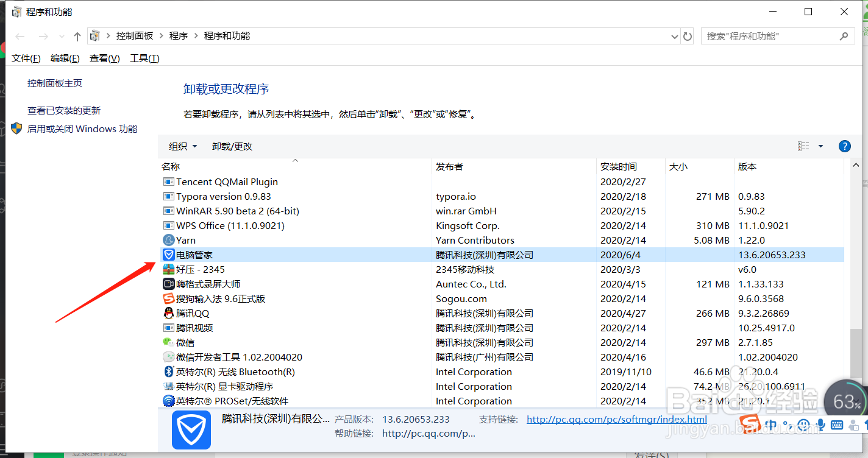
Task: Click the 腾讯QQ penguin icon
Action: [x=169, y=314]
